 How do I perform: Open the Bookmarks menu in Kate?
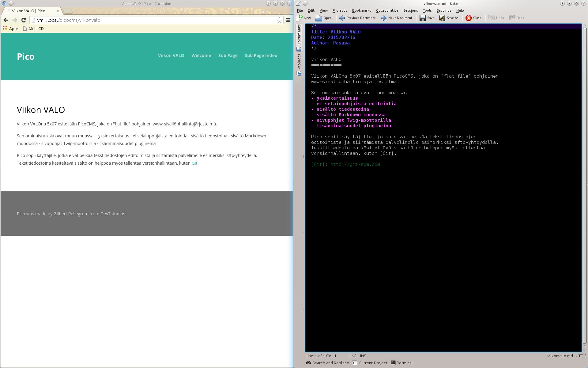[x=361, y=10]
